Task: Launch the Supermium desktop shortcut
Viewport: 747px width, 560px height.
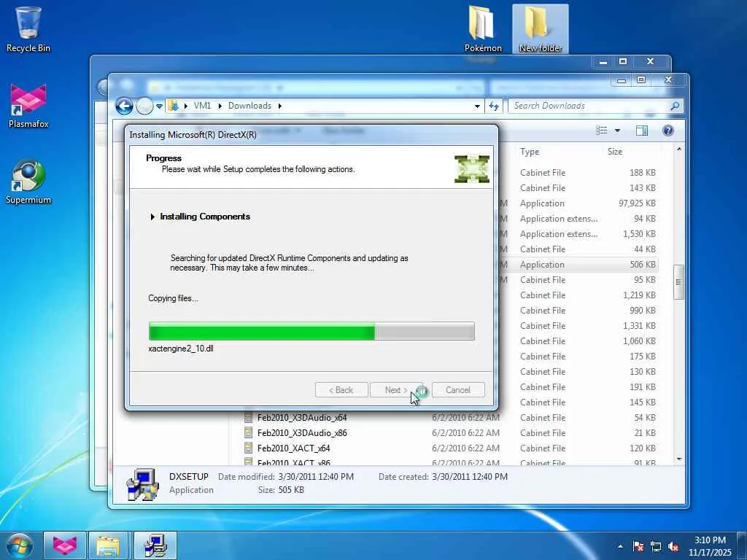Action: 28,182
